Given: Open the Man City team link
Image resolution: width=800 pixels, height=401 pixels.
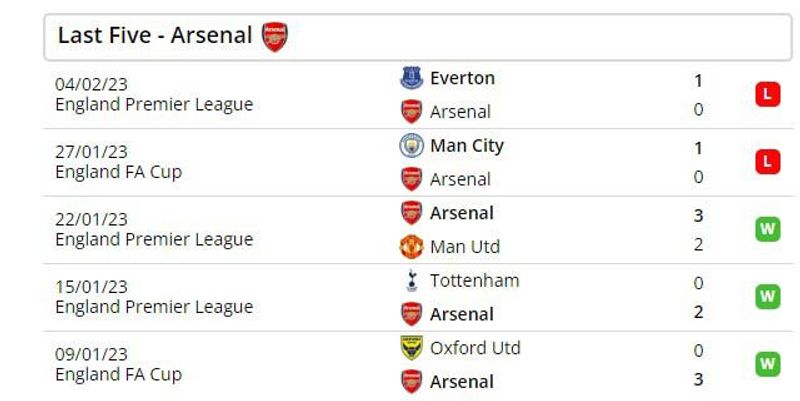Looking at the screenshot, I should (x=467, y=146).
